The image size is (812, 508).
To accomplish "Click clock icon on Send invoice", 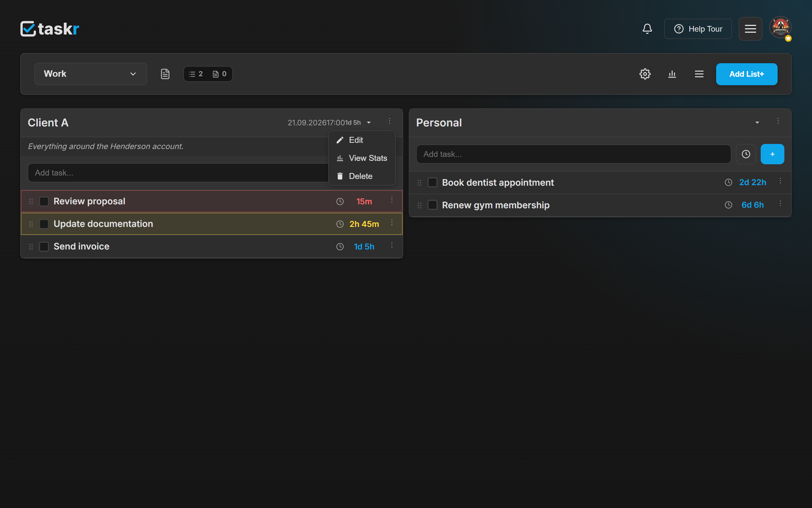I will (x=340, y=247).
